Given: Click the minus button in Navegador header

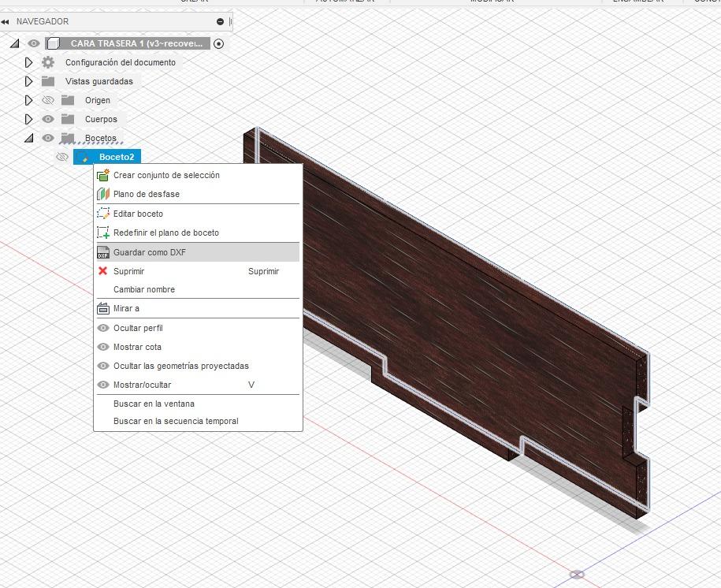Looking at the screenshot, I should click(x=220, y=21).
